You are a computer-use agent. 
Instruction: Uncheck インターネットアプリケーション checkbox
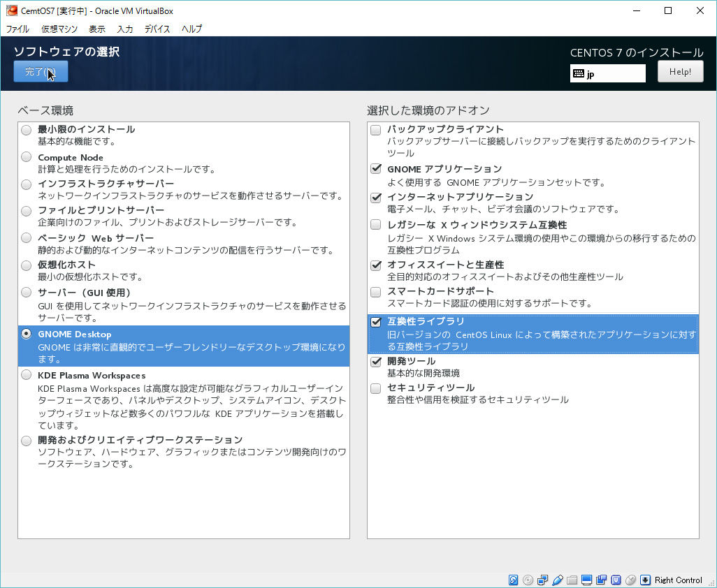click(x=376, y=198)
